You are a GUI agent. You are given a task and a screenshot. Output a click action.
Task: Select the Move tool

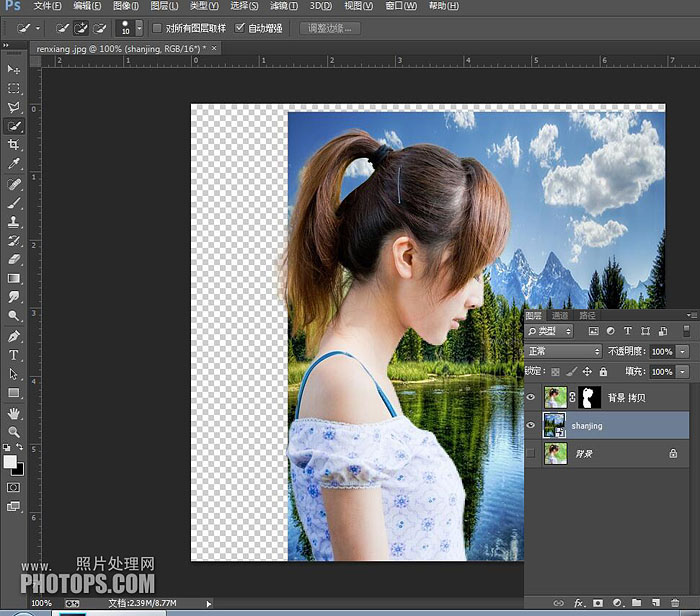[x=13, y=69]
